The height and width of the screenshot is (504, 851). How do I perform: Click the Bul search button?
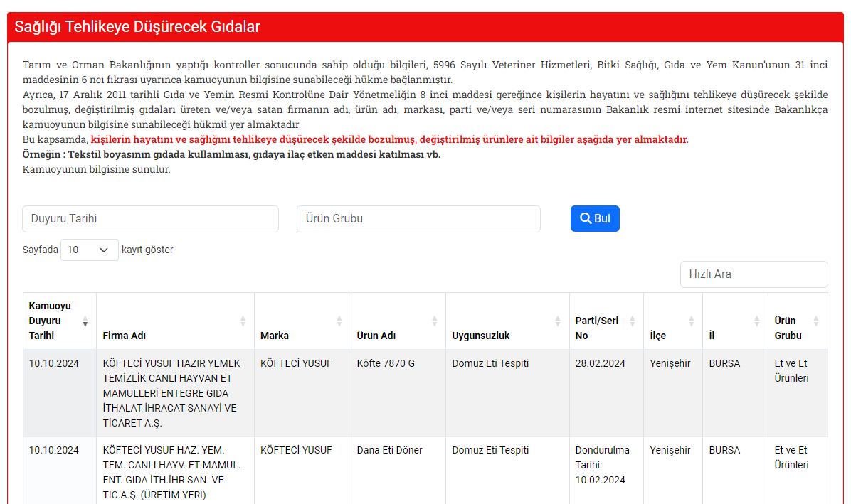(x=595, y=218)
